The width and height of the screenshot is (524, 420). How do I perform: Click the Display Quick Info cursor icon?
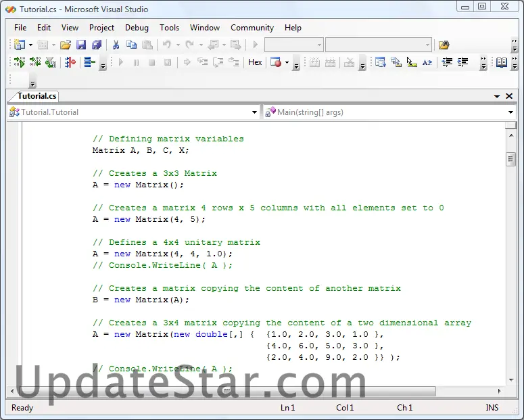point(412,62)
